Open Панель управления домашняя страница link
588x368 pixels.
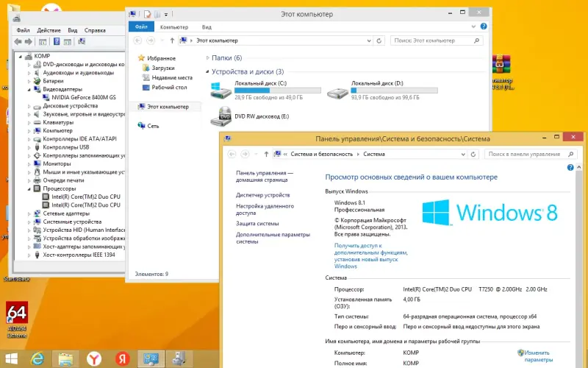265,177
